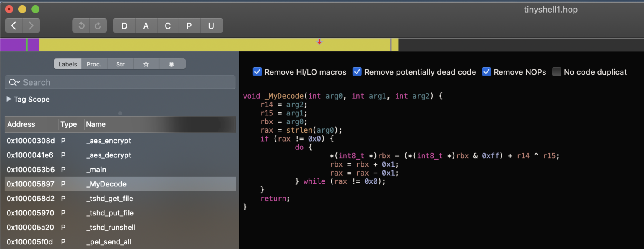Minimize window with yellow button

click(x=22, y=9)
